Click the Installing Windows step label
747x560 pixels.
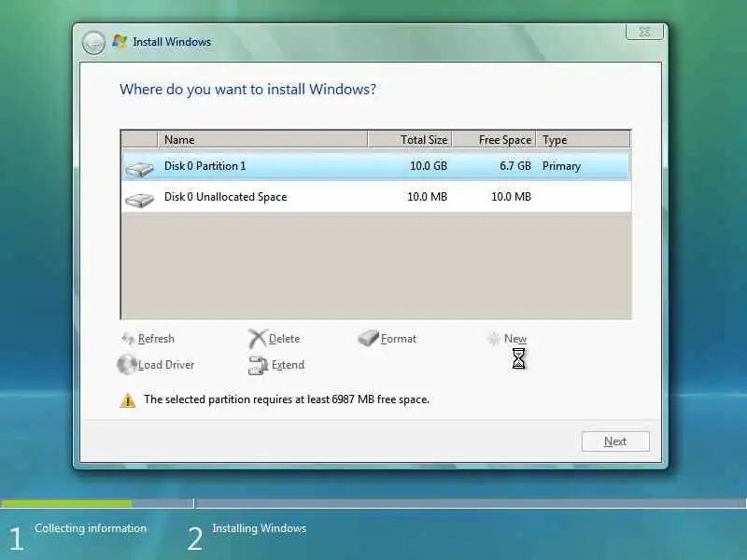click(x=260, y=528)
